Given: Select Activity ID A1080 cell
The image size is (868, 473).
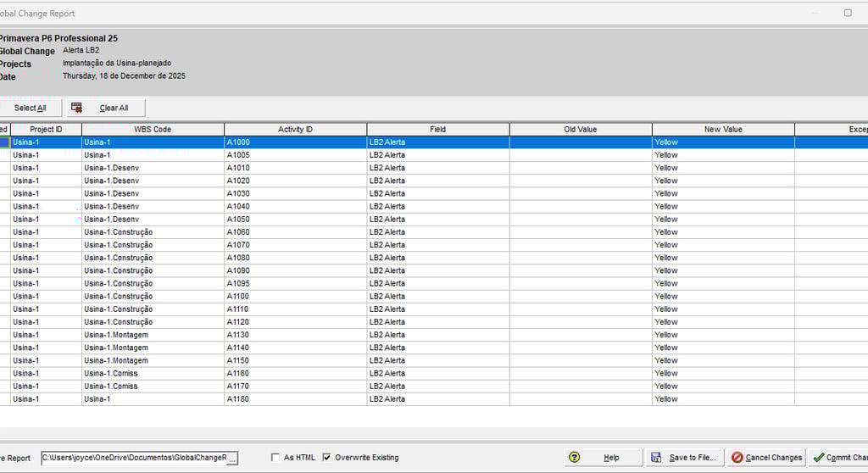Looking at the screenshot, I should 296,258.
